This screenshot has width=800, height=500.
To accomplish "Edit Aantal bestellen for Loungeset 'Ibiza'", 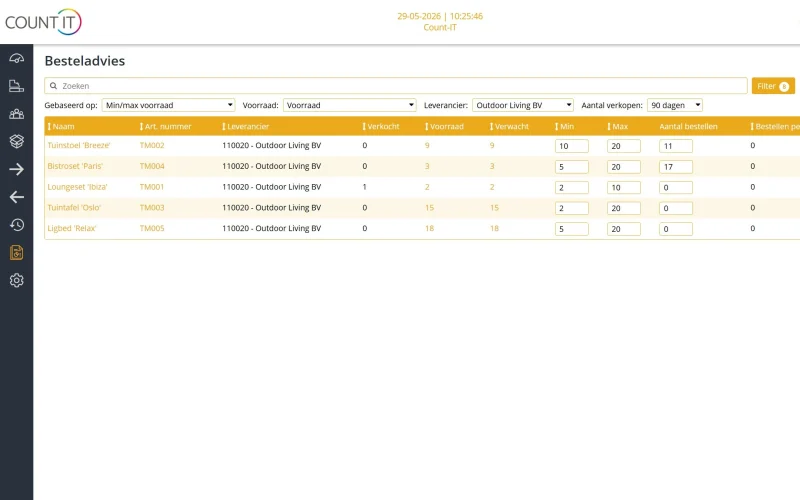I will 676,188.
